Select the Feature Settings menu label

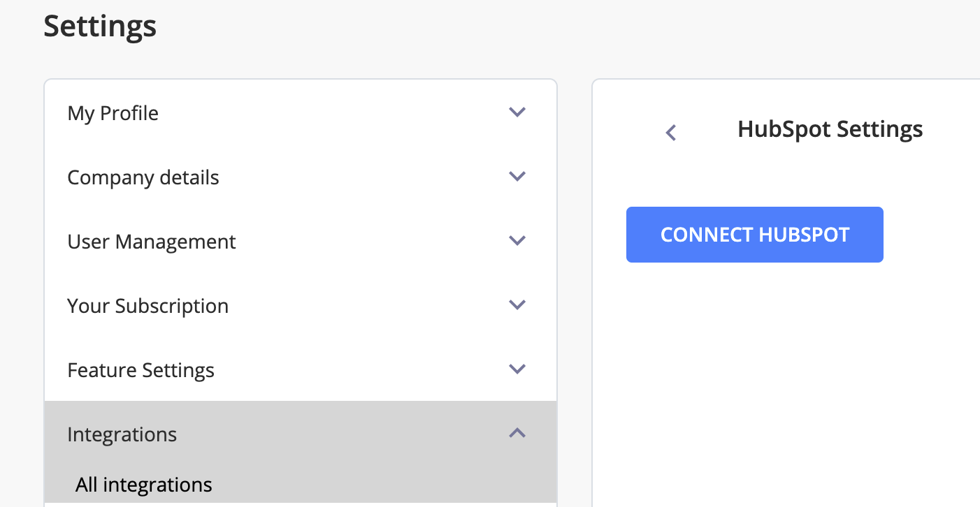(140, 370)
